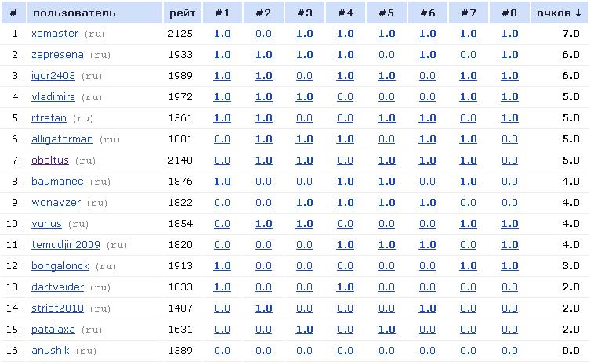Open yurius round #8 result link
The height and width of the screenshot is (364, 594).
click(509, 224)
